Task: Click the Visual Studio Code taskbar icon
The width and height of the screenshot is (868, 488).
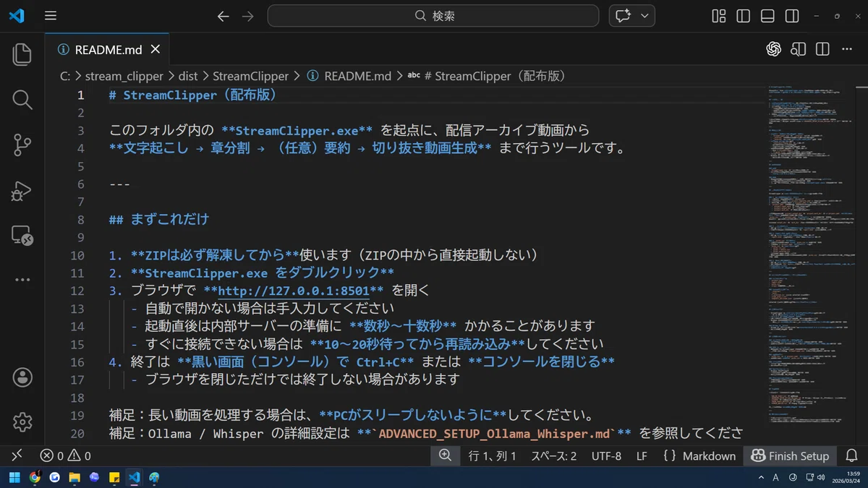Action: coord(134,477)
